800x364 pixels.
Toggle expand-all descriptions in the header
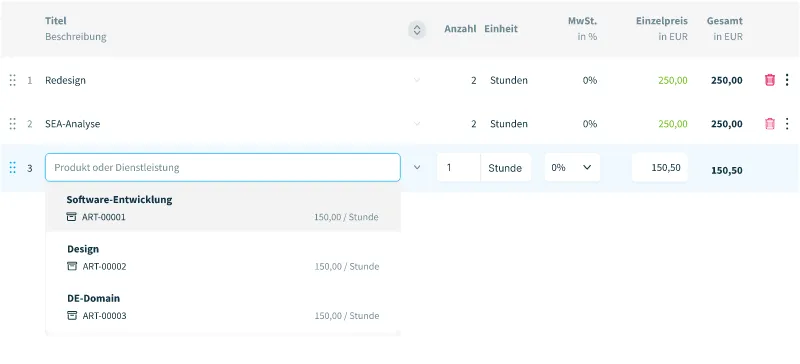pos(417,30)
